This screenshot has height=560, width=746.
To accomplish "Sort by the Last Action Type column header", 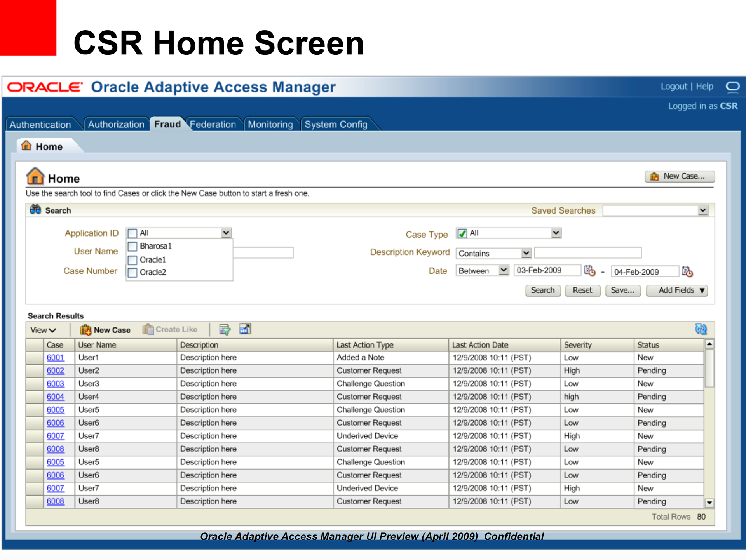I will point(391,345).
